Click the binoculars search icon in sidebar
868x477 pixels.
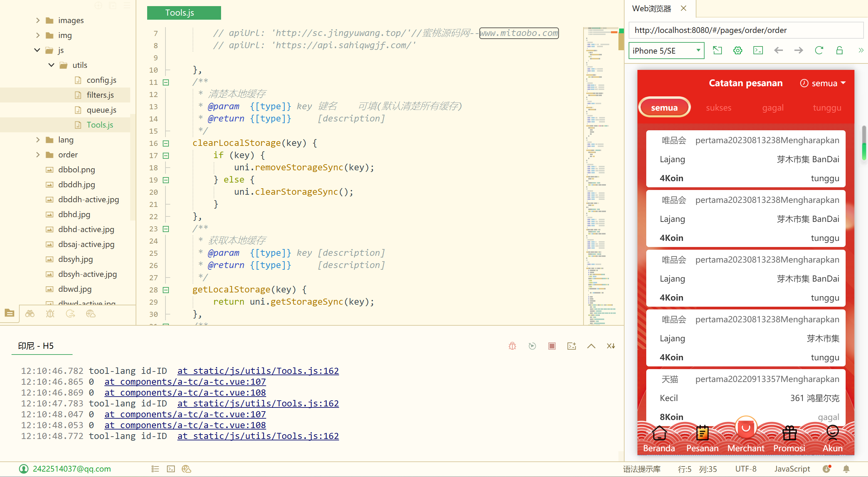30,313
